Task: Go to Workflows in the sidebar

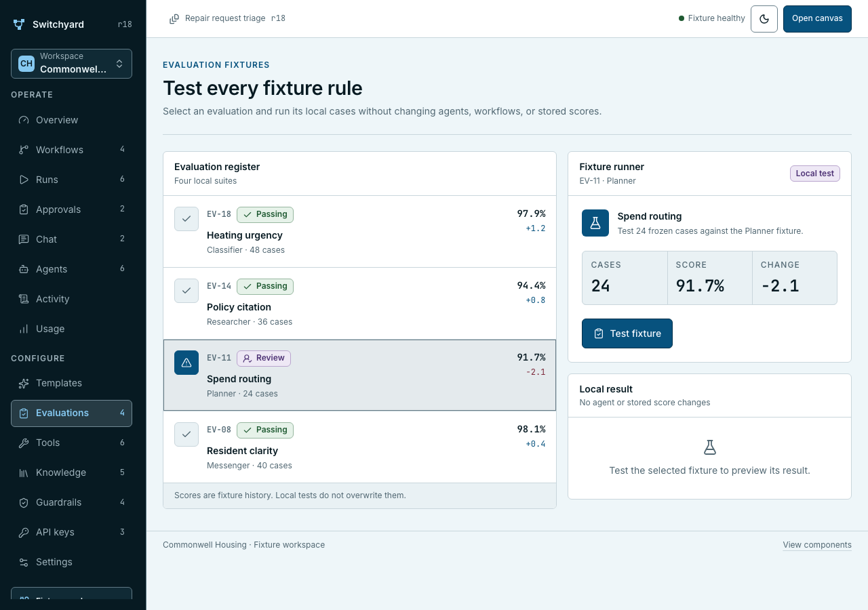Action: (x=71, y=150)
